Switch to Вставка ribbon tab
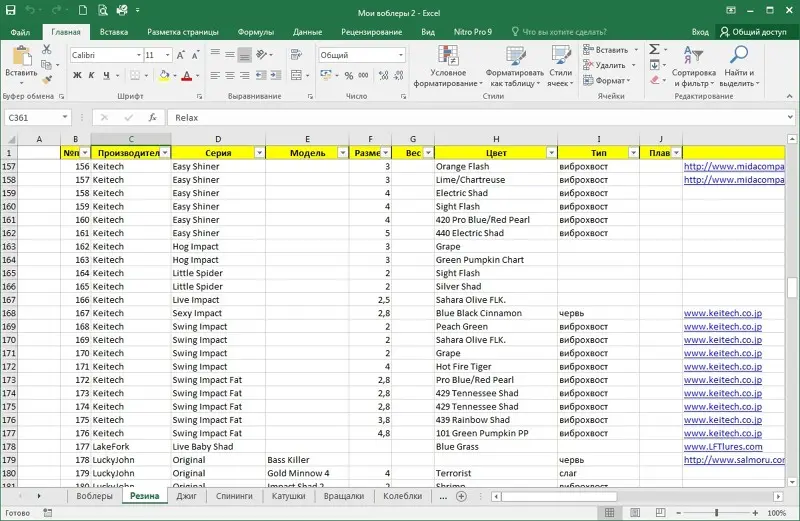The height and width of the screenshot is (521, 800). [114, 32]
